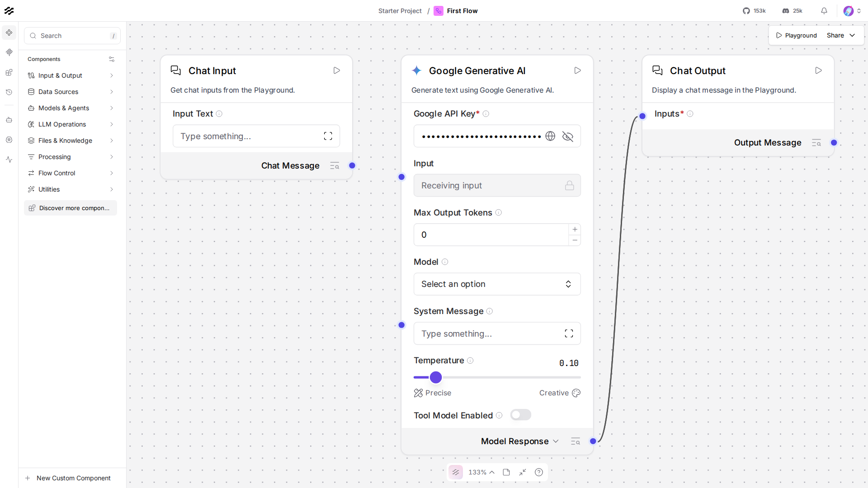
Task: Open the MCP sidebar tab icon
Action: 9,52
